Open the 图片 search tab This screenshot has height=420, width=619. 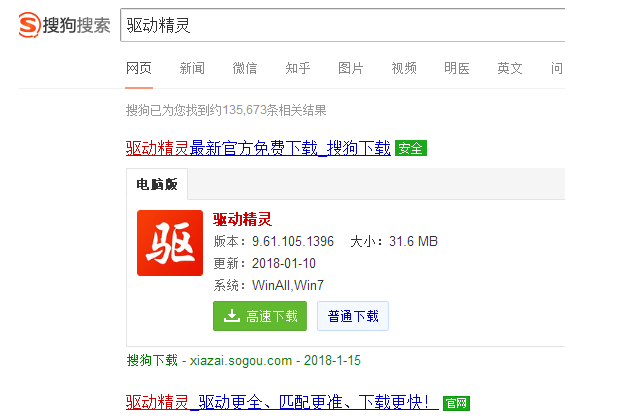coord(351,68)
